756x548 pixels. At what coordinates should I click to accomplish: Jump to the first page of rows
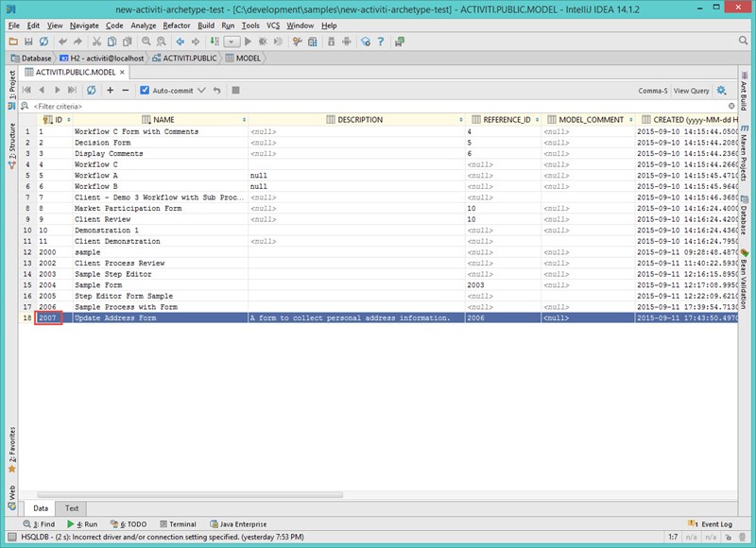(x=26, y=92)
